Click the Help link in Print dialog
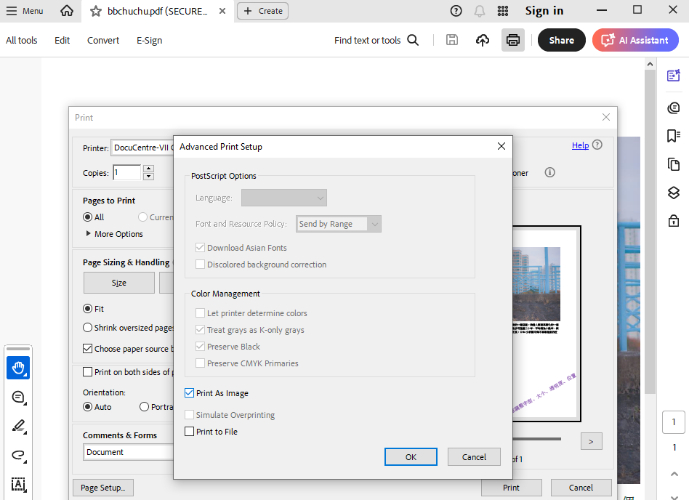This screenshot has height=500, width=689. (580, 145)
